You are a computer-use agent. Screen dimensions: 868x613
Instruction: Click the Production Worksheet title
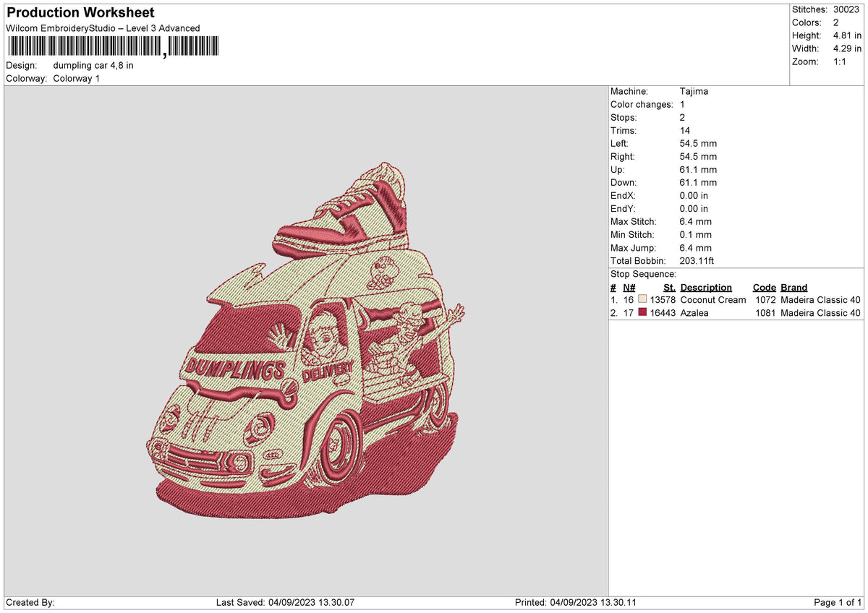(80, 12)
